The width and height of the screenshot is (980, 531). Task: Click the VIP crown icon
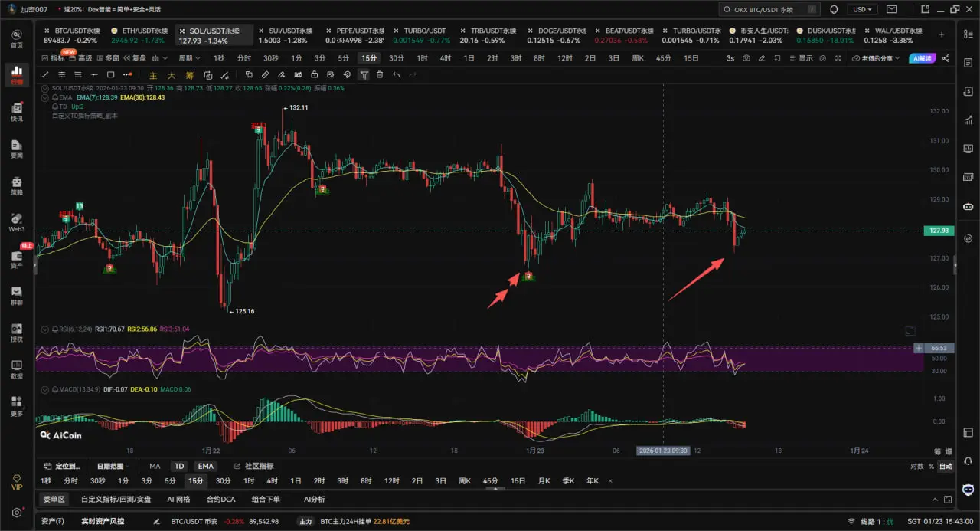coord(17,481)
